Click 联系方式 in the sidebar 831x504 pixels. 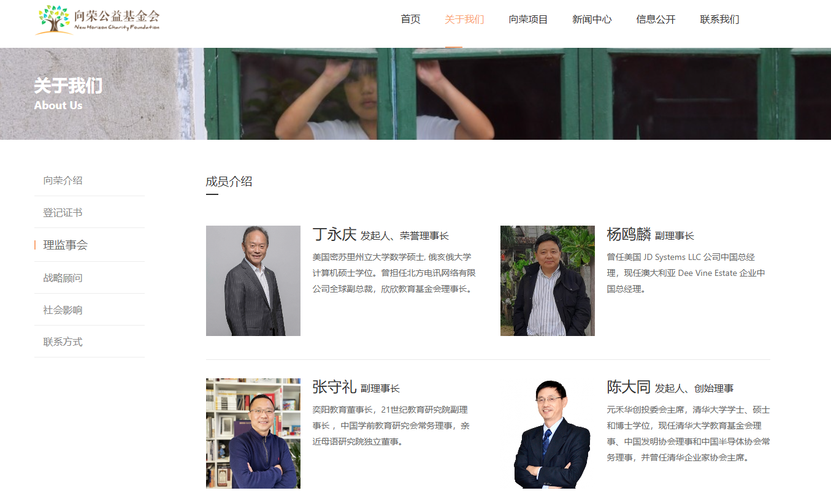(x=90, y=342)
